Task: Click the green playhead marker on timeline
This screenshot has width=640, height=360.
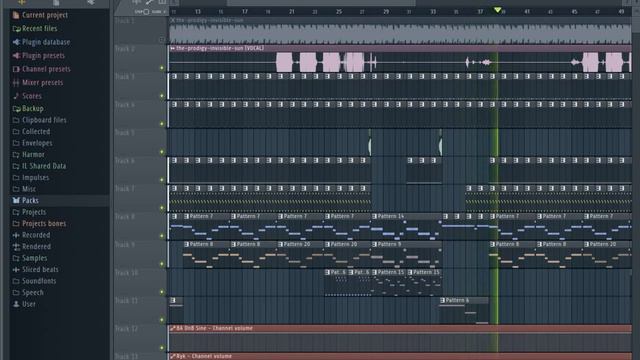Action: pos(497,10)
